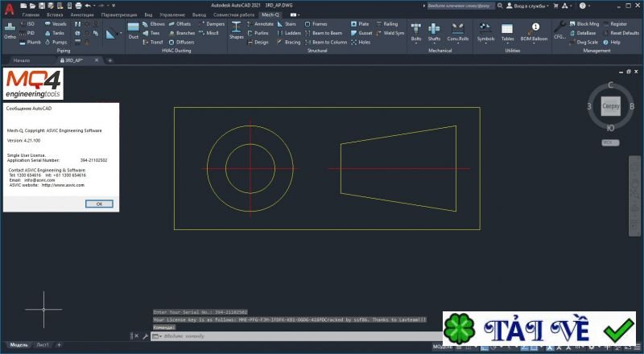Click the Conv./Rolls icon
The width and height of the screenshot is (644, 354).
tap(457, 31)
